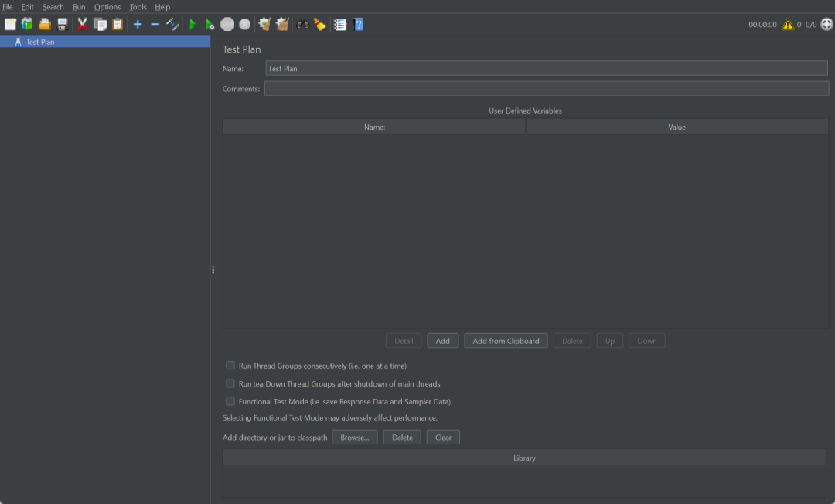Screen dimensions: 835x504
Task: Open the Templates icon in toolbar
Action: tap(27, 25)
